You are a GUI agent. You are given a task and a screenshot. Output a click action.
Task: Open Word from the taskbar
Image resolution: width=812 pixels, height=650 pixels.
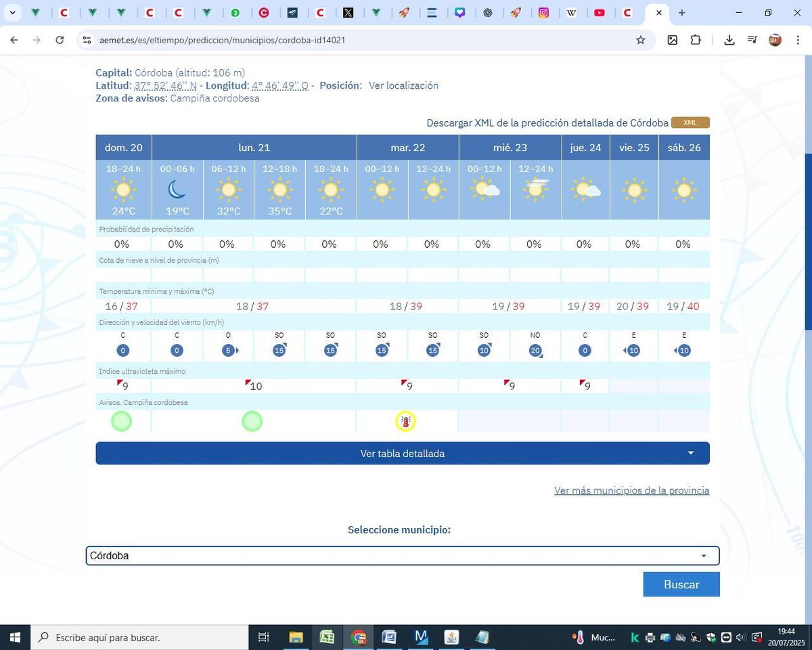[389, 637]
